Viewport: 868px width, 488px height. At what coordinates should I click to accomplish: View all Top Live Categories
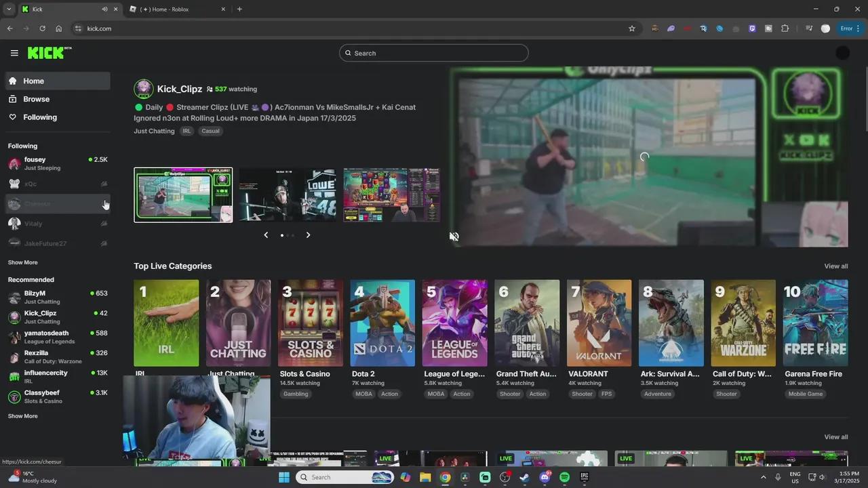[x=835, y=266]
